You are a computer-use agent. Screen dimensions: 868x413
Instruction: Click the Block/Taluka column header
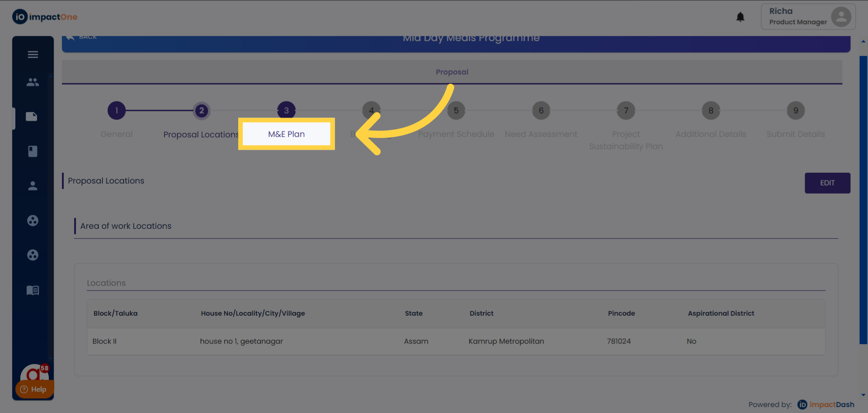(116, 313)
